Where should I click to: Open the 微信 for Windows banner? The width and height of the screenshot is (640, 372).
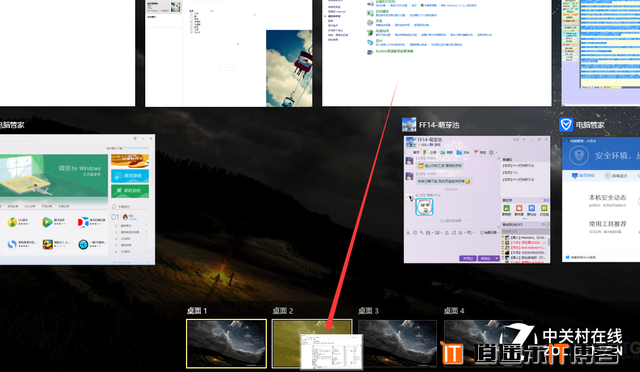[x=54, y=176]
